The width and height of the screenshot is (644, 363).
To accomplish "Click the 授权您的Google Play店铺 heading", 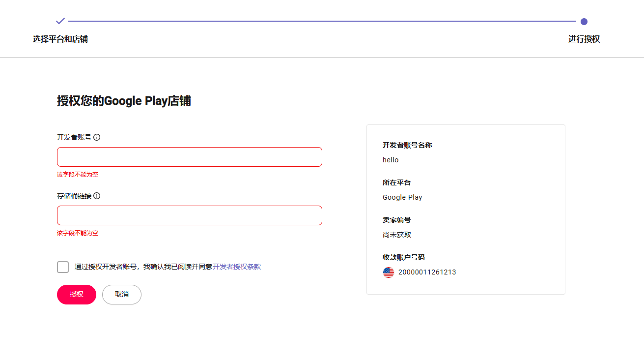I will pyautogui.click(x=124, y=101).
